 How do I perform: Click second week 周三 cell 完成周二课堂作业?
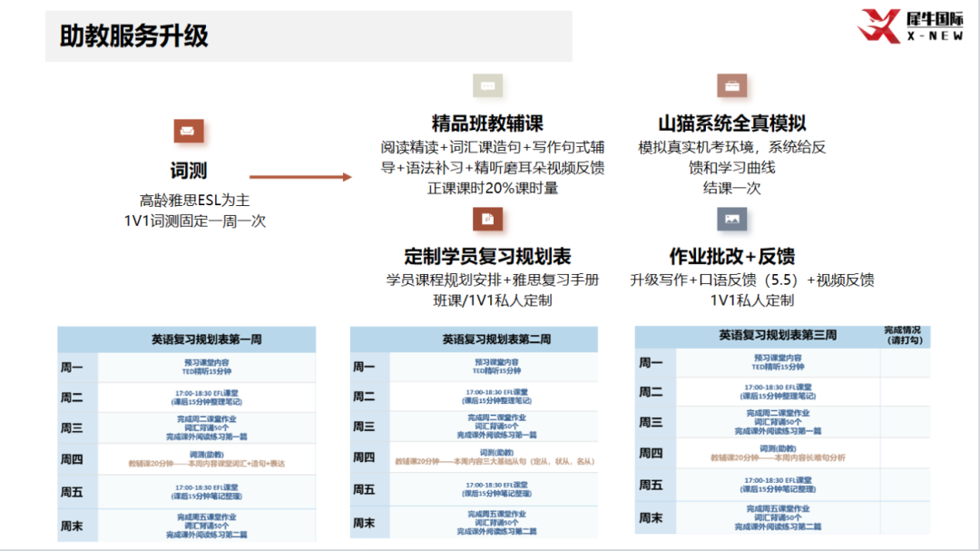(x=496, y=418)
